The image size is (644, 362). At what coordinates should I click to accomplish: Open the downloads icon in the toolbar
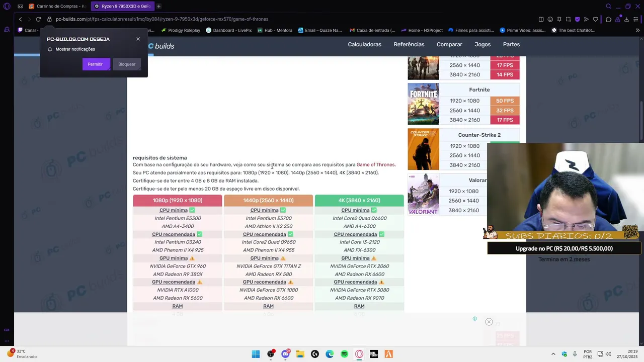(626, 19)
